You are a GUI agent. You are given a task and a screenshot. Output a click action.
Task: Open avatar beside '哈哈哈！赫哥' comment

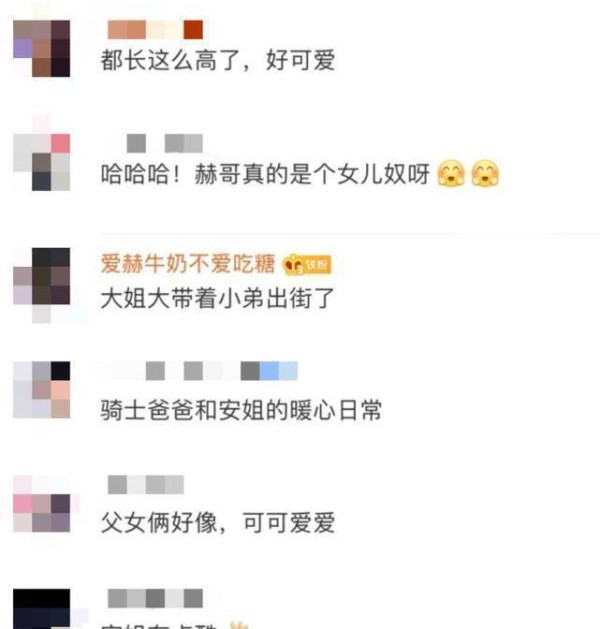pos(42,162)
